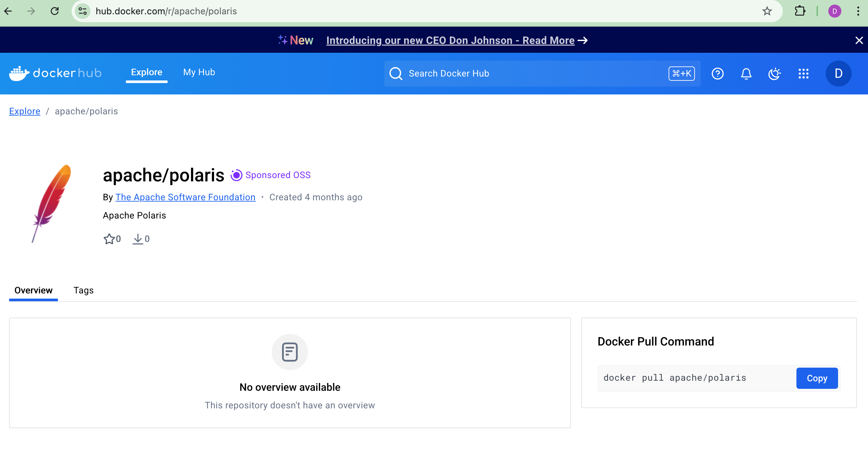Open The Apache Software Foundation link
The width and height of the screenshot is (868, 452).
click(x=185, y=197)
